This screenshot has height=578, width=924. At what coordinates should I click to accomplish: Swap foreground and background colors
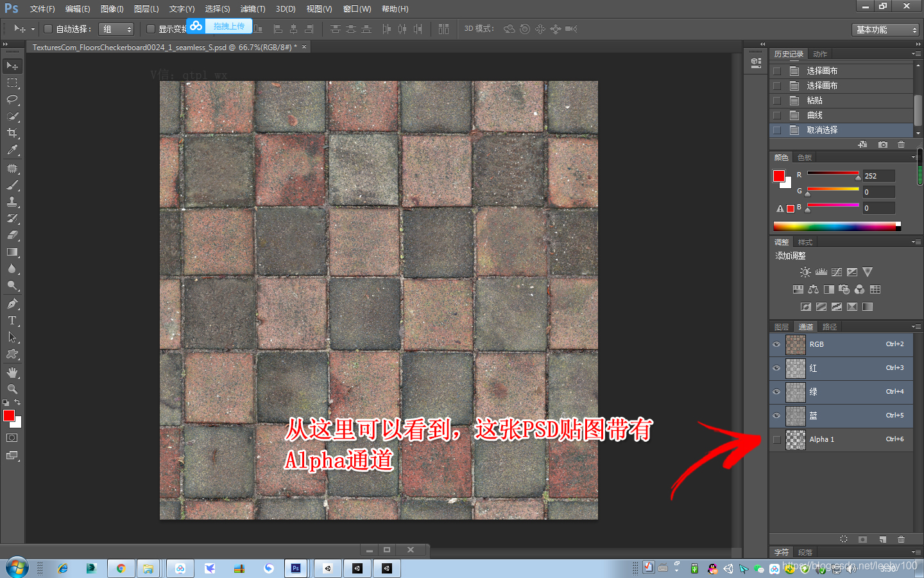17,402
